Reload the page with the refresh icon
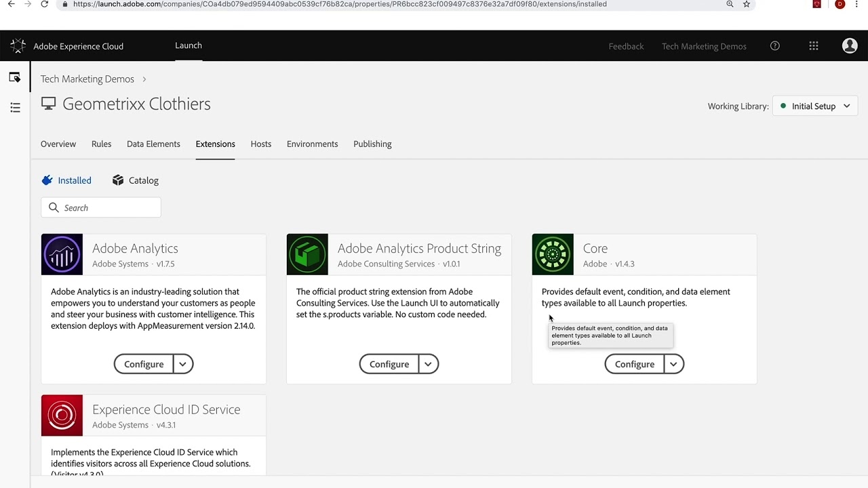Screen dimensions: 868x488 pyautogui.click(x=45, y=4)
